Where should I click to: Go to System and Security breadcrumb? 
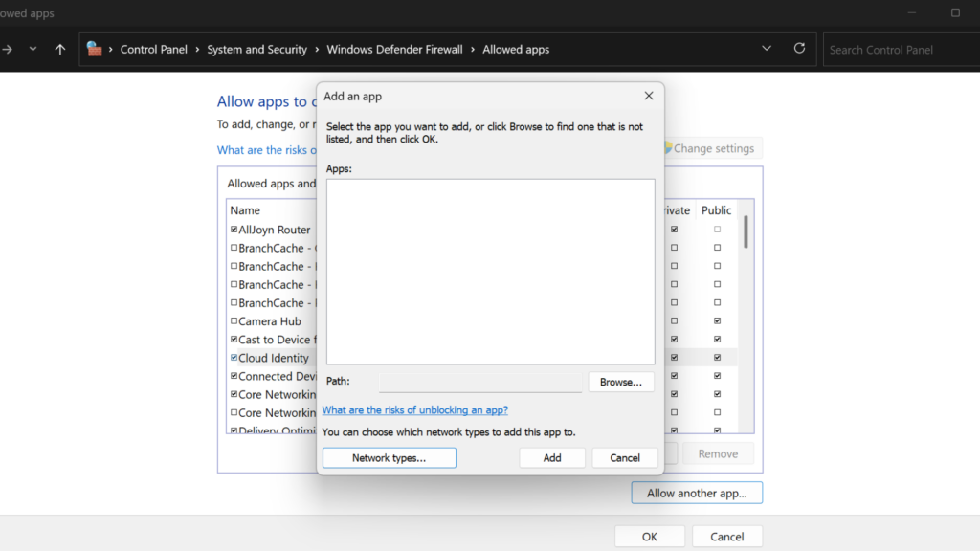[256, 50]
